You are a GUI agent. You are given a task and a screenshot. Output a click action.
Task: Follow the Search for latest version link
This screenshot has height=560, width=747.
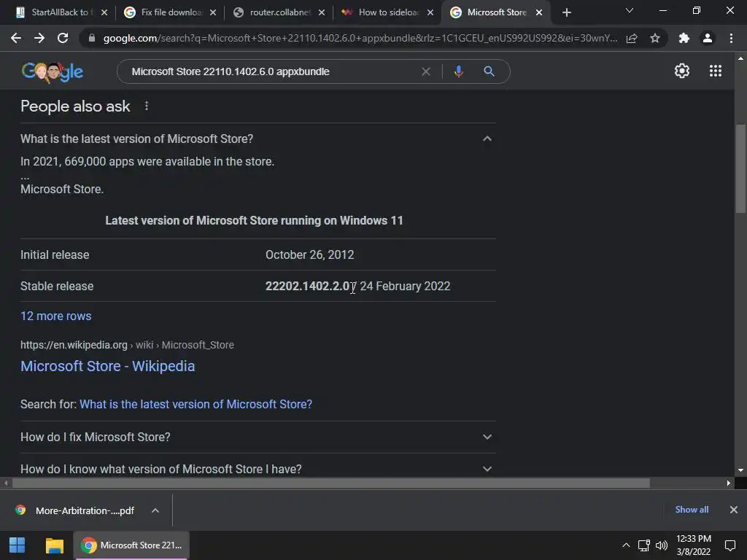click(x=196, y=404)
